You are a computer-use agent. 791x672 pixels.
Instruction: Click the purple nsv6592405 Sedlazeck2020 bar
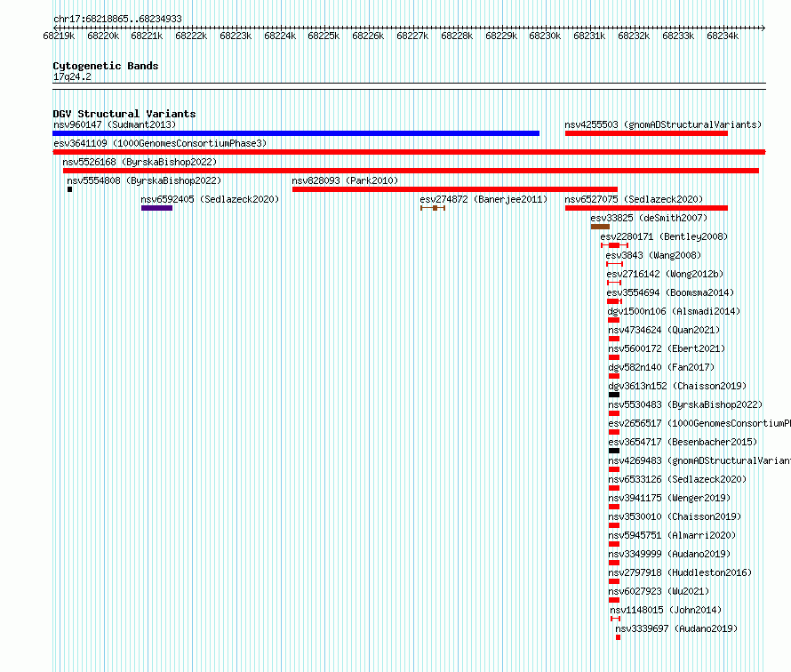[x=157, y=208]
